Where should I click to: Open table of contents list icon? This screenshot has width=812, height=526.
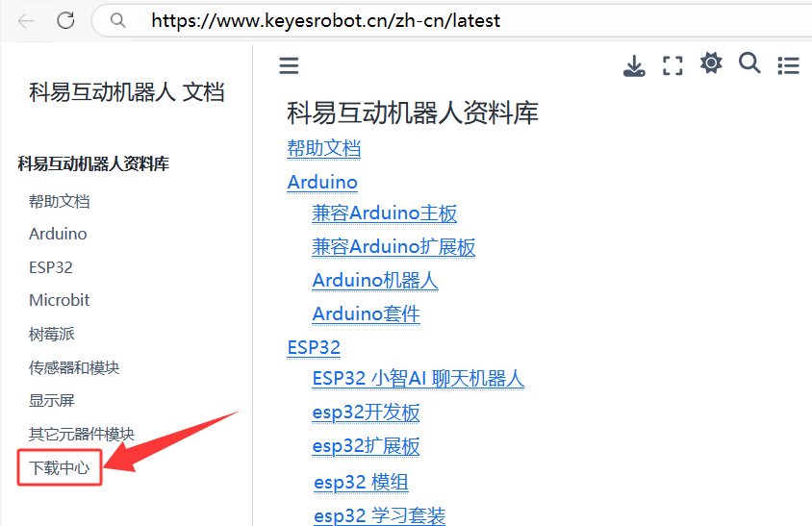(x=788, y=65)
